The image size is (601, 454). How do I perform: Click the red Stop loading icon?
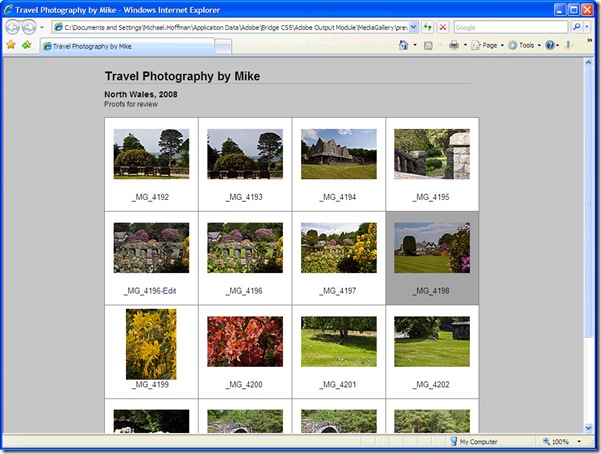point(443,27)
